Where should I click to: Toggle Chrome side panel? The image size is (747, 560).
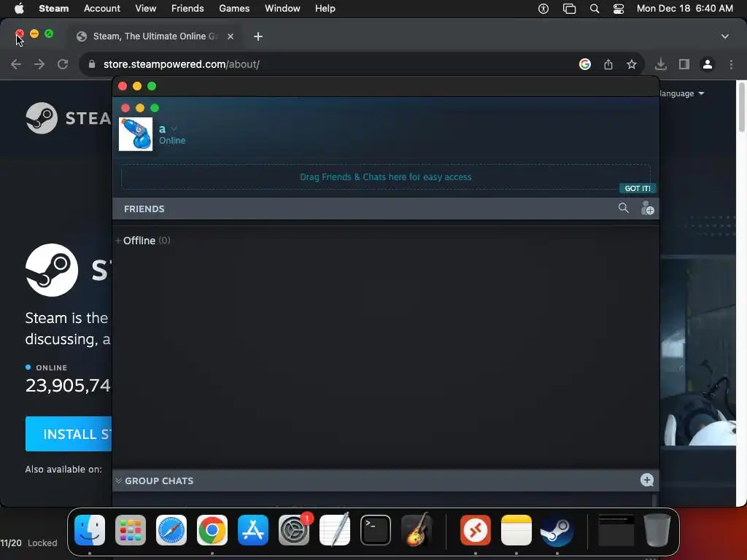[x=684, y=64]
